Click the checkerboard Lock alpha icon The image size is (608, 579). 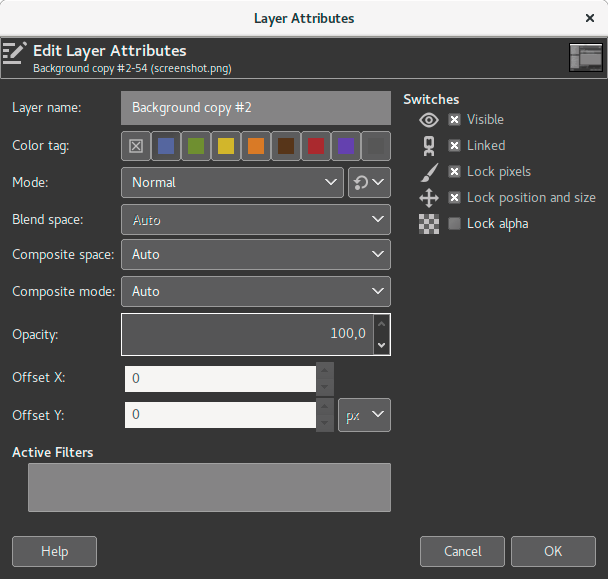(429, 224)
